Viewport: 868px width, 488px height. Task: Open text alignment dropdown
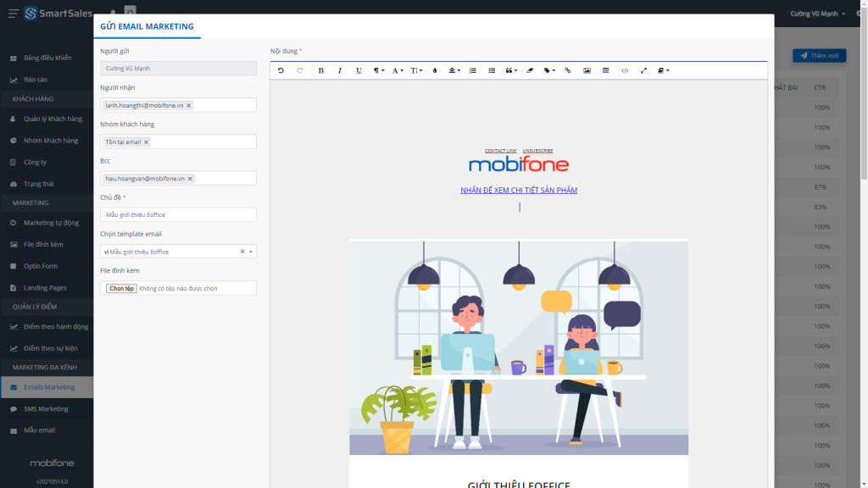coord(454,70)
